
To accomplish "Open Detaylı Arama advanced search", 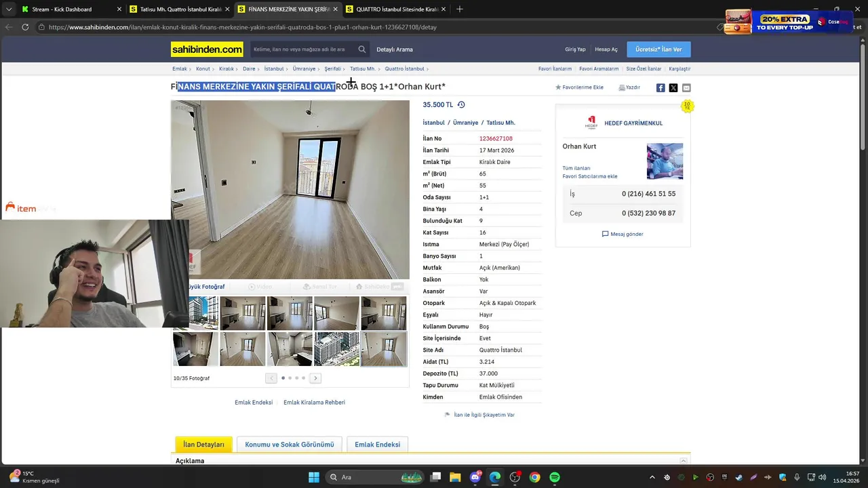I will pos(395,49).
